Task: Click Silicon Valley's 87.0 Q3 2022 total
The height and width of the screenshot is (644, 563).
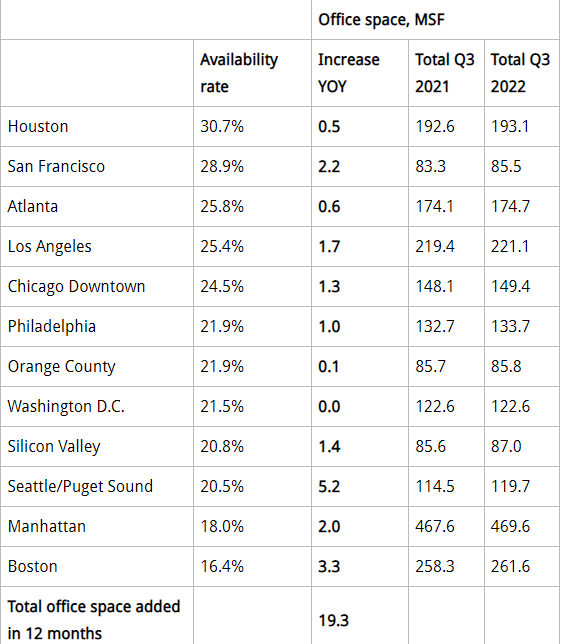Action: tap(506, 446)
